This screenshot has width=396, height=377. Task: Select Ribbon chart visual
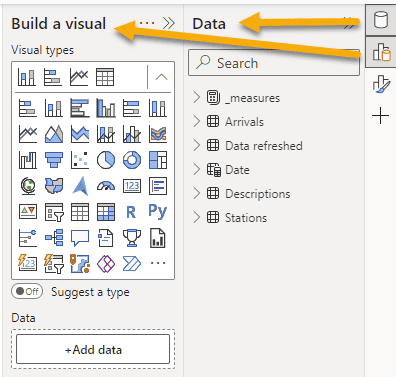pos(158,134)
